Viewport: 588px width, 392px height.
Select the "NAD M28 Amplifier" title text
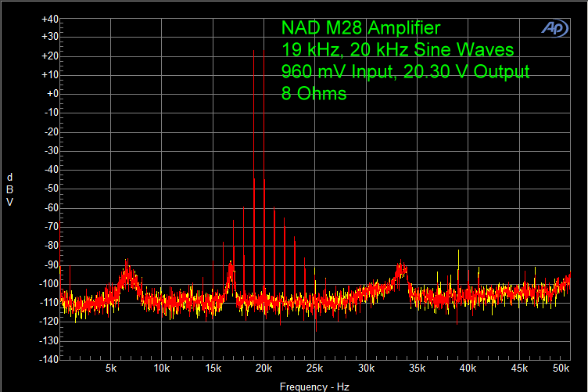(360, 28)
